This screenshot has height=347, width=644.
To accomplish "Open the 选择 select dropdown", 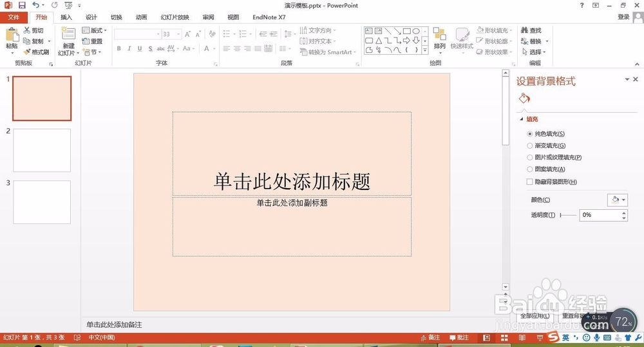I will (x=533, y=52).
